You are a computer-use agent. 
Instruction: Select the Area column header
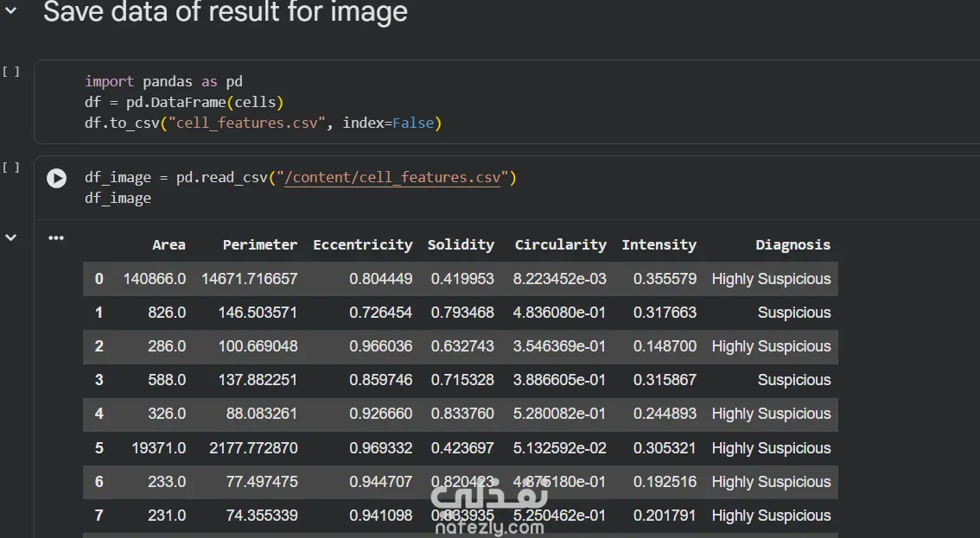[169, 245]
